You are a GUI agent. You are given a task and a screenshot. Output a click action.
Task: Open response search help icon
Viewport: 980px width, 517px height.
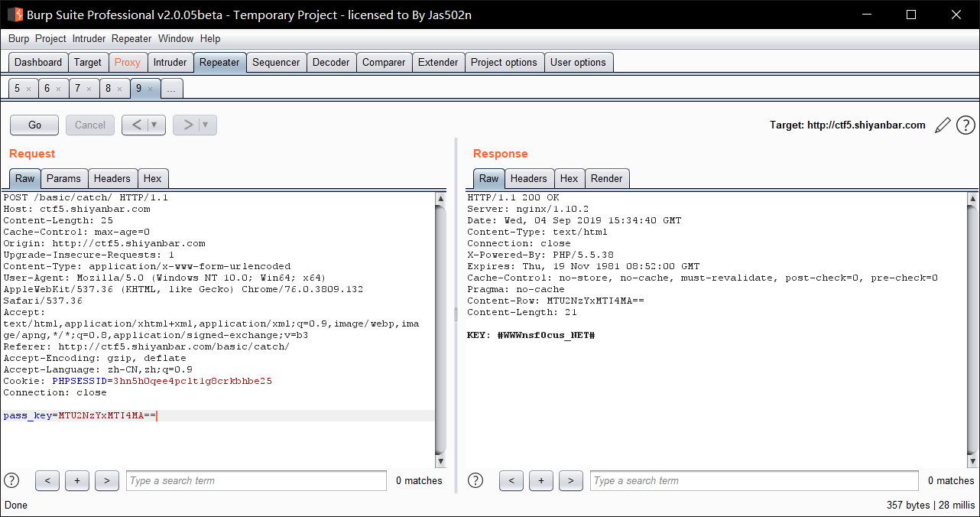(x=475, y=480)
